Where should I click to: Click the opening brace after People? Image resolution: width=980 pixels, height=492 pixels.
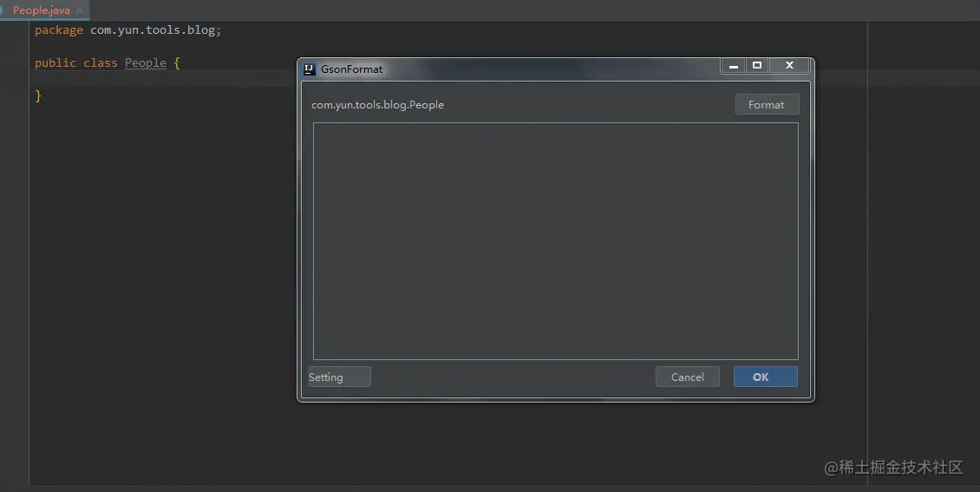[177, 63]
